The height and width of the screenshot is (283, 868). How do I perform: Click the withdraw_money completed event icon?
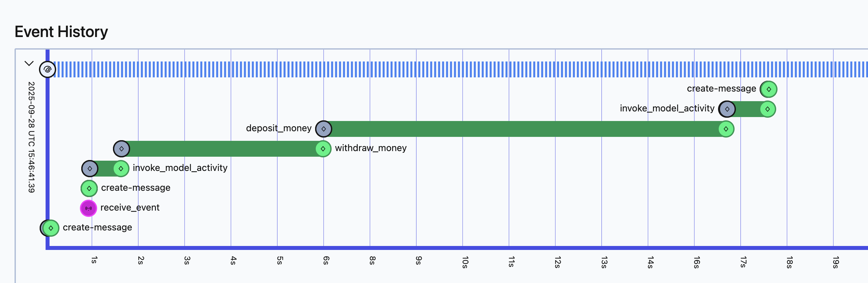(x=323, y=149)
